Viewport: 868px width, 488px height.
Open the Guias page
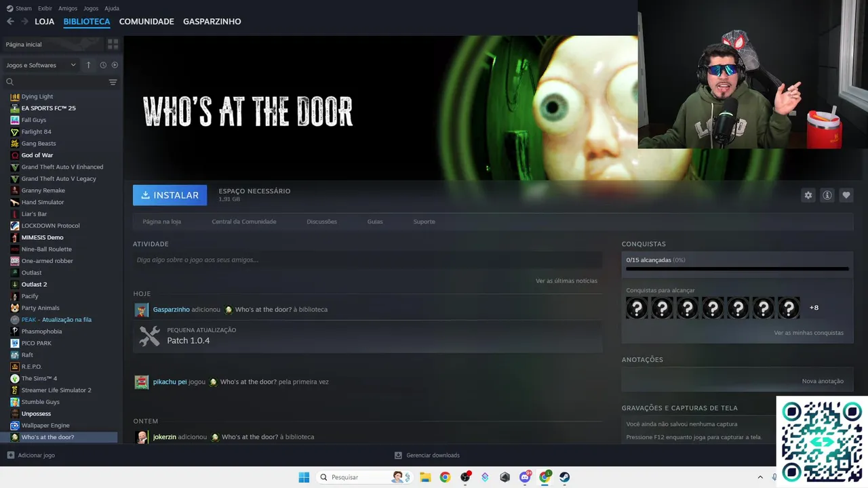375,222
